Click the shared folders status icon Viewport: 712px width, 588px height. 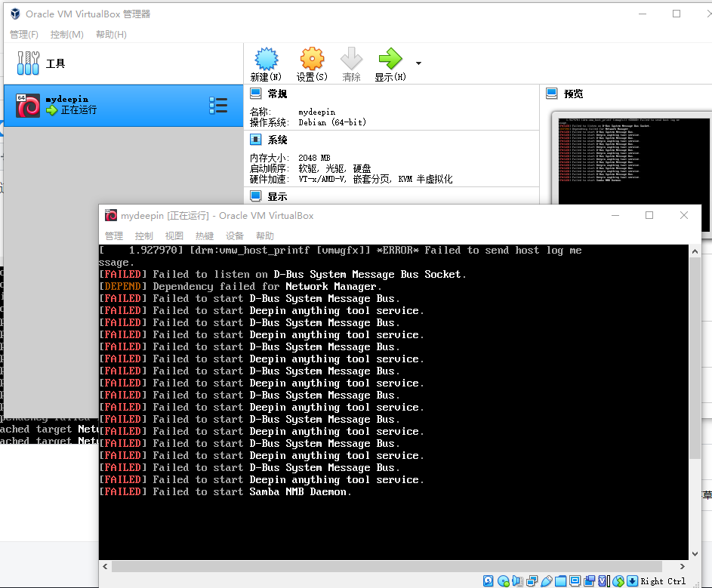[x=562, y=580]
